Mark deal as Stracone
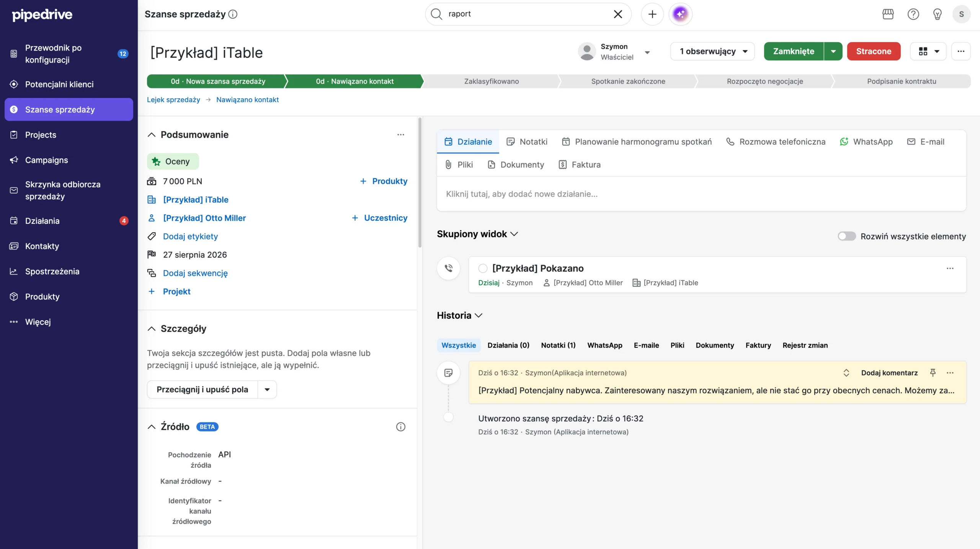The width and height of the screenshot is (980, 549). tap(874, 51)
